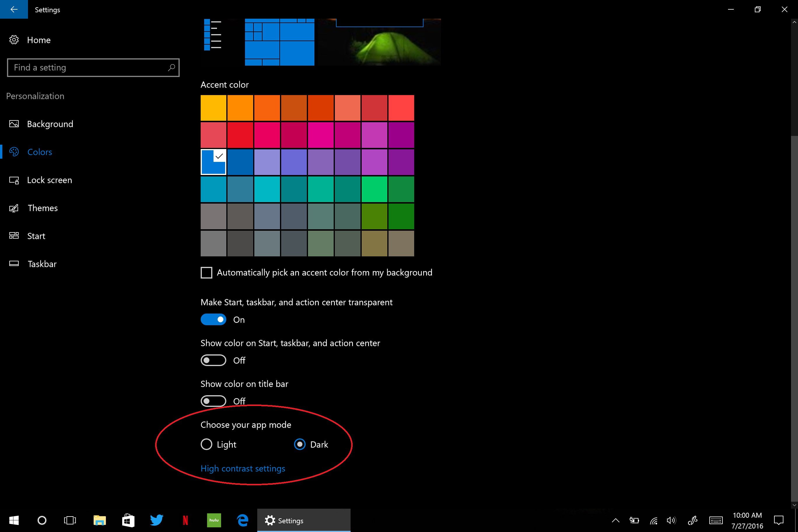Screen dimensions: 798x532
Task: Open High contrast settings link
Action: pyautogui.click(x=242, y=468)
